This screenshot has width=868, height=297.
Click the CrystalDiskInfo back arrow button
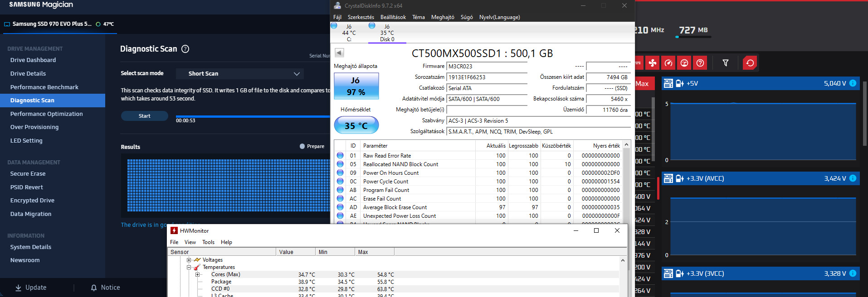[x=339, y=53]
